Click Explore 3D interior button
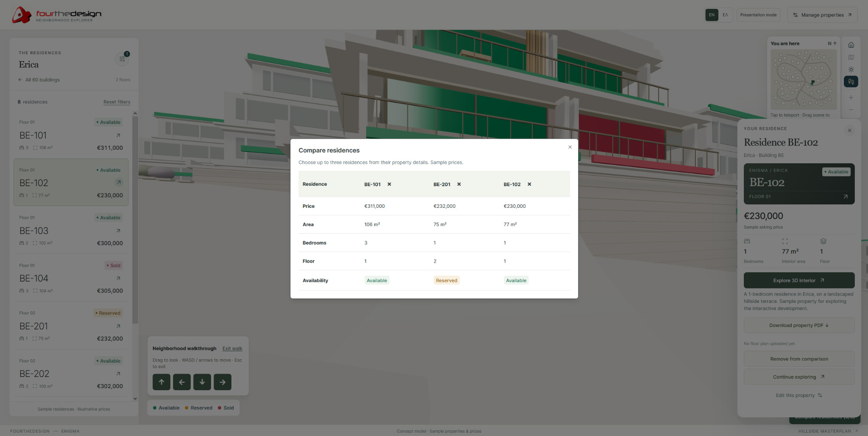Screen dimensions: 868x436 (799, 280)
